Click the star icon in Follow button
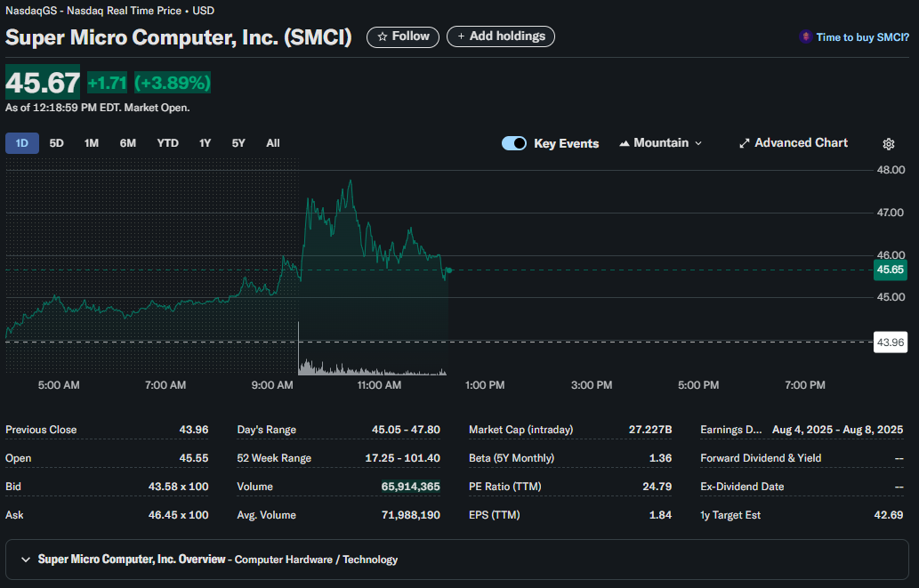 pyautogui.click(x=383, y=36)
